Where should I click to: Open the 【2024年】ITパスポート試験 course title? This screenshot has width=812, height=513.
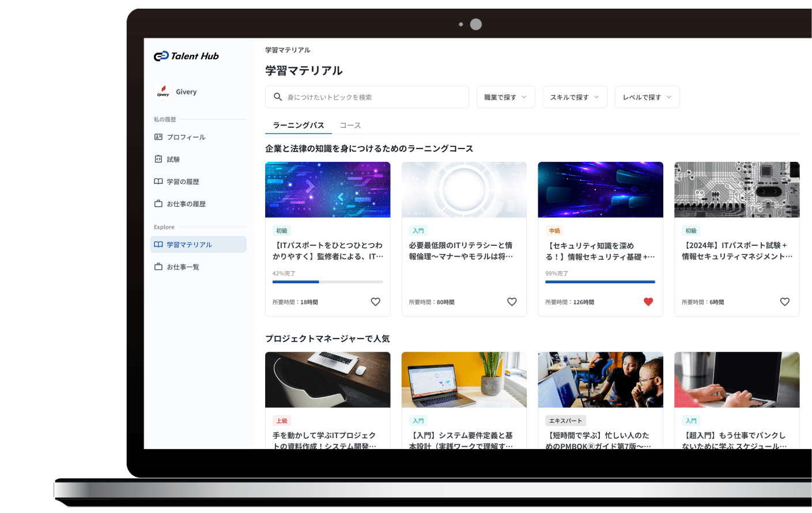click(x=737, y=251)
